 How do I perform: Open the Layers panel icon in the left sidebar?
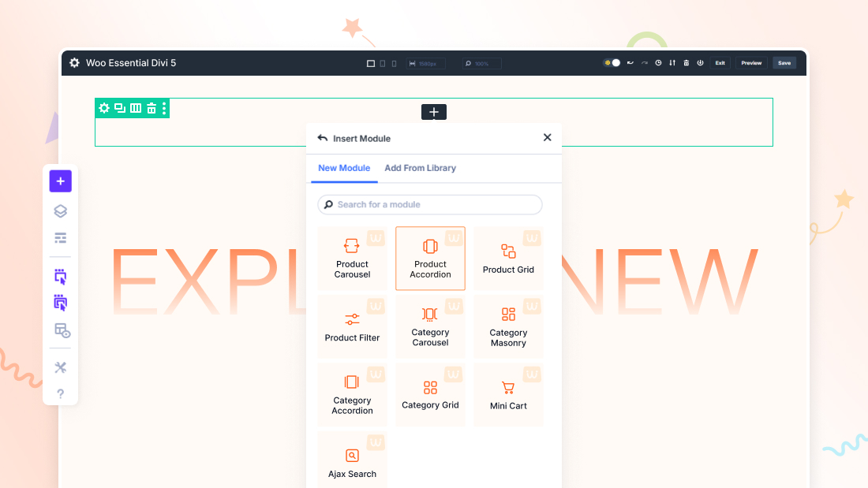coord(60,210)
